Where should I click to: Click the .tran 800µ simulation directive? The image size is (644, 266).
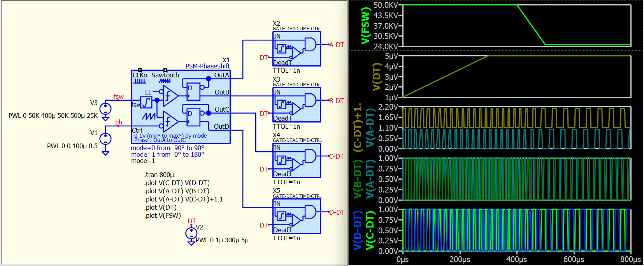pos(159,175)
